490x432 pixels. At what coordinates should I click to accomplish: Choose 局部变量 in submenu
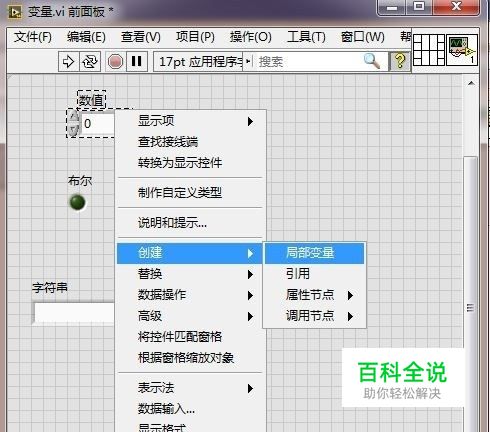315,253
